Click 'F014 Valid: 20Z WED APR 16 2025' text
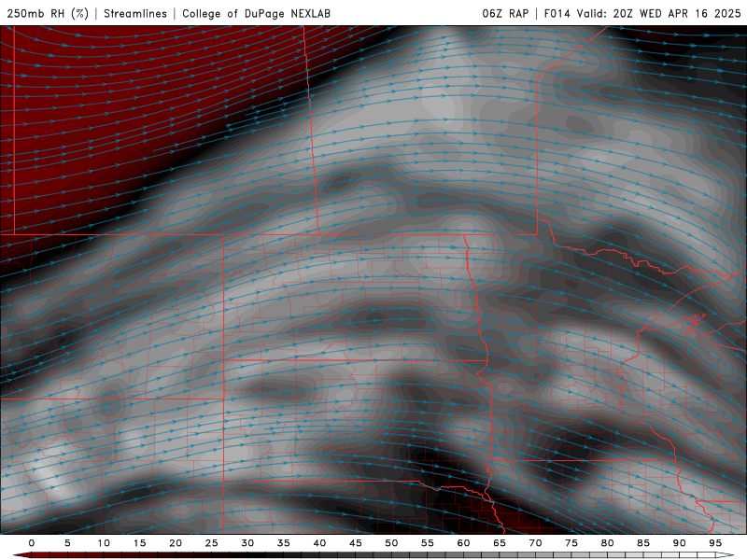 [642, 13]
